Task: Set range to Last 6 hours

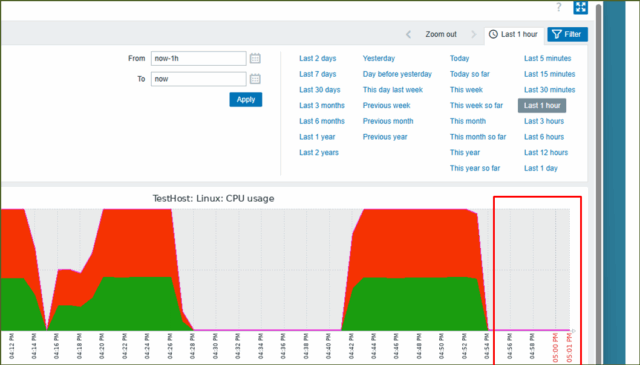Action: pyautogui.click(x=544, y=137)
